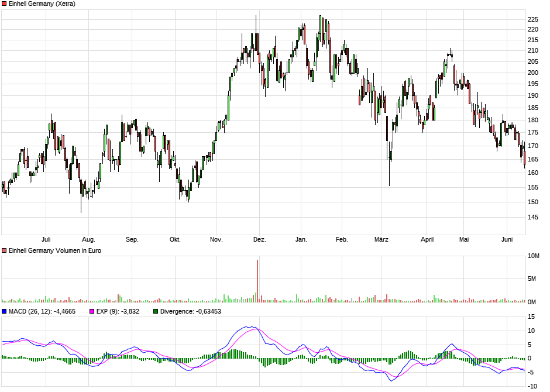550x392 pixels.
Task: Click the 145 price level on the axis
Action: pos(533,217)
